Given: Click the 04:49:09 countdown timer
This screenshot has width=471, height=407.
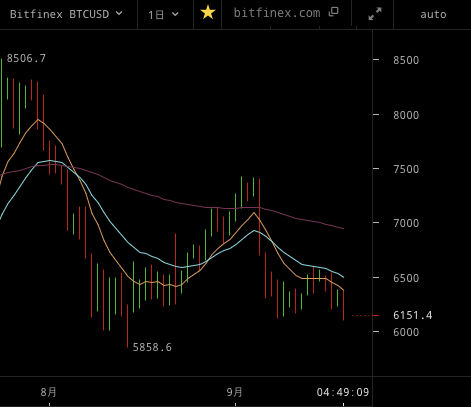Looking at the screenshot, I should [343, 392].
